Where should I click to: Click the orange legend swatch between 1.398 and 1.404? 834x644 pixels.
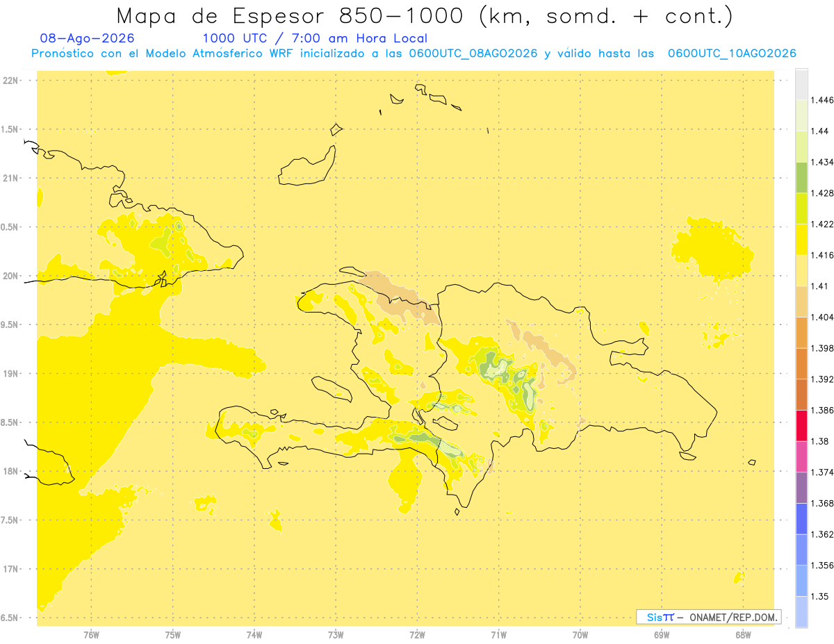(x=801, y=332)
